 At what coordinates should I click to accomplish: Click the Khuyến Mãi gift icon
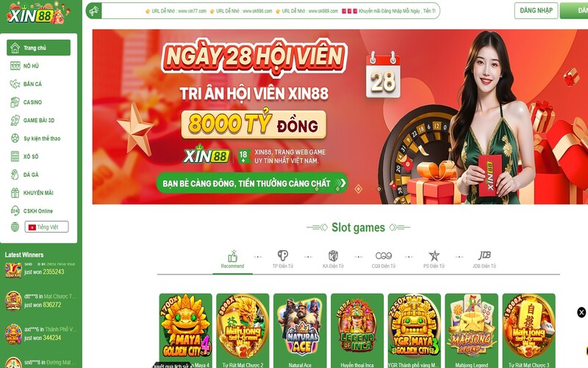(15, 193)
